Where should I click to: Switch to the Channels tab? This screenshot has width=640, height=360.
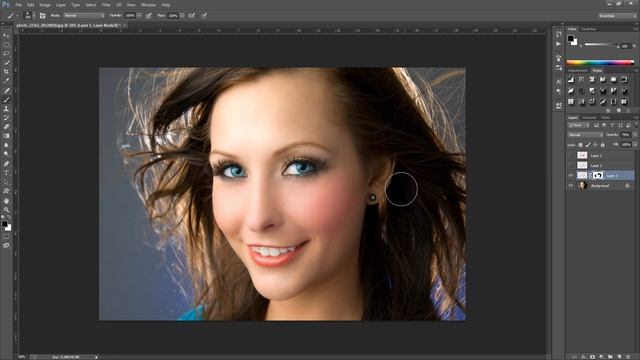[x=589, y=118]
